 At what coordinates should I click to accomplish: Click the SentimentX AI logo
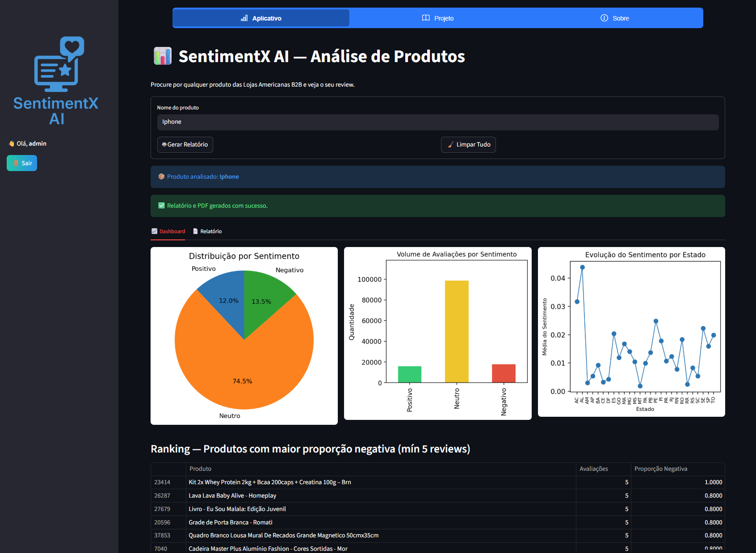tap(56, 81)
